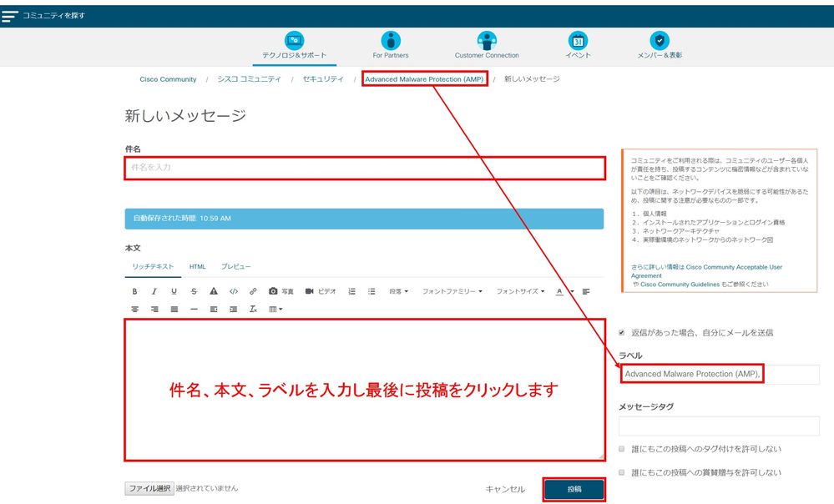Click セキュリティ breadcrumb link
The image size is (834, 504).
click(x=323, y=79)
